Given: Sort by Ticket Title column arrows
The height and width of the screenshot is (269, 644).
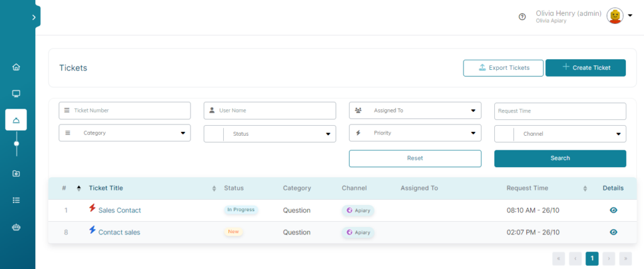Looking at the screenshot, I should pyautogui.click(x=214, y=189).
